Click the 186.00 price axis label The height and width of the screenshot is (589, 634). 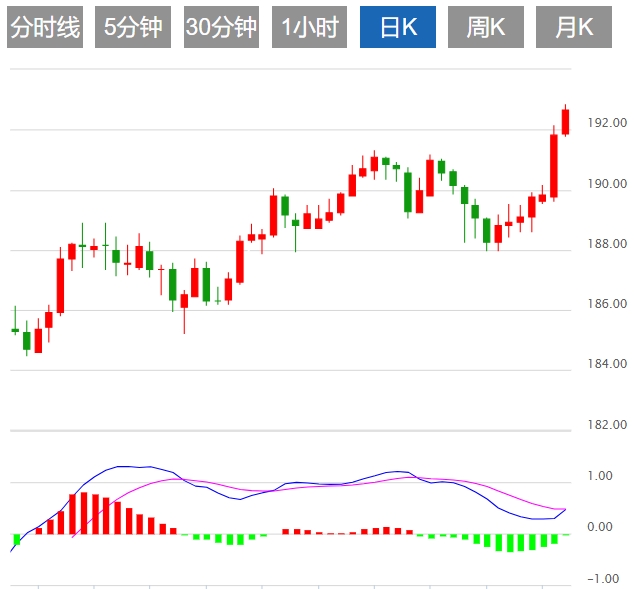click(607, 304)
